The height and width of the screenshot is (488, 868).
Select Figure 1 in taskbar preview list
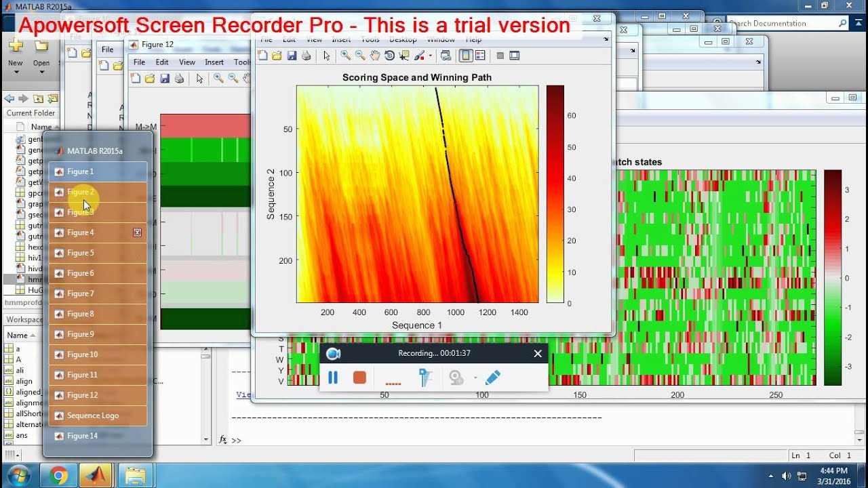pos(98,171)
